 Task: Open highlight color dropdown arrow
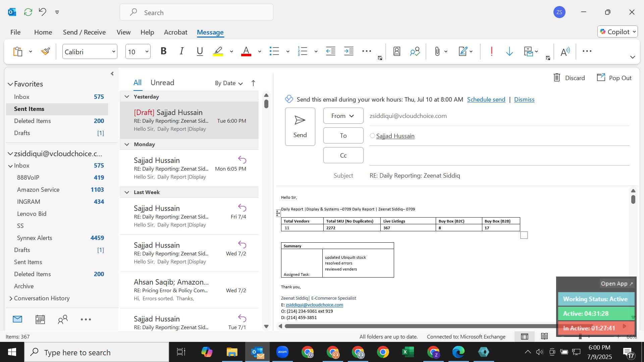click(231, 52)
